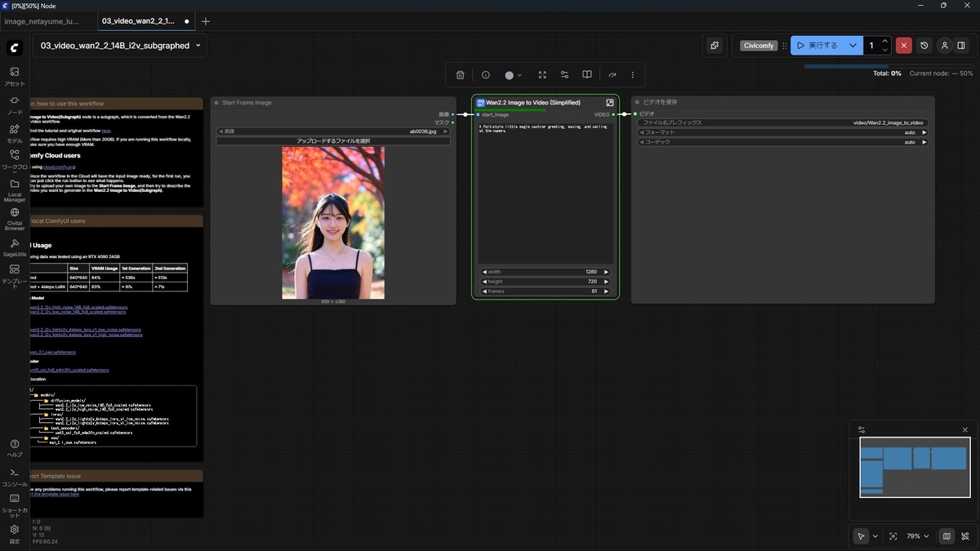Cancel current run with the red X button
Viewport: 980px width, 551px height.
903,46
